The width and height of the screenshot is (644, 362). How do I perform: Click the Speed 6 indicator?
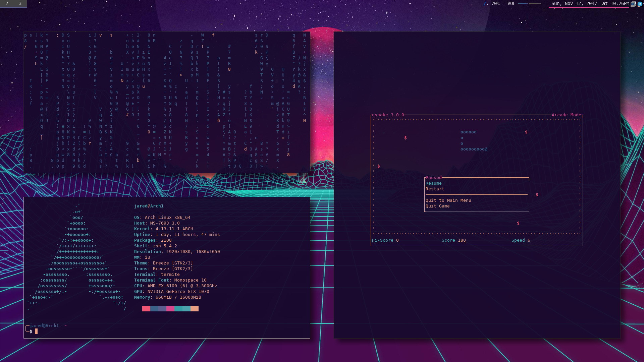point(521,240)
